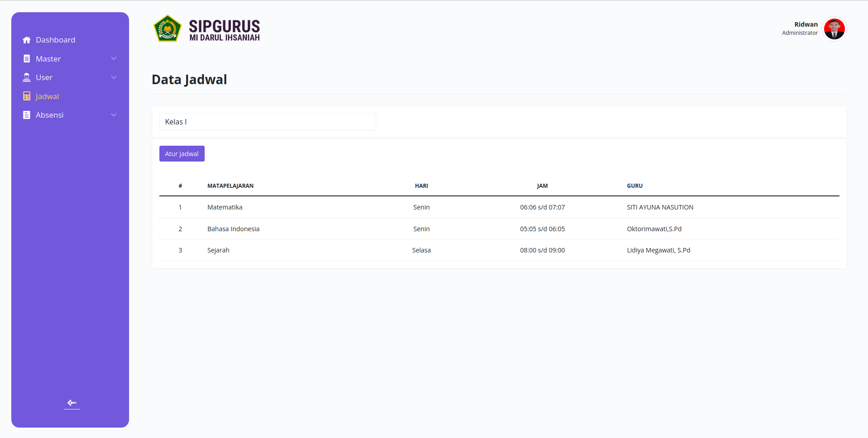
Task: Click the Master document icon
Action: (x=27, y=59)
